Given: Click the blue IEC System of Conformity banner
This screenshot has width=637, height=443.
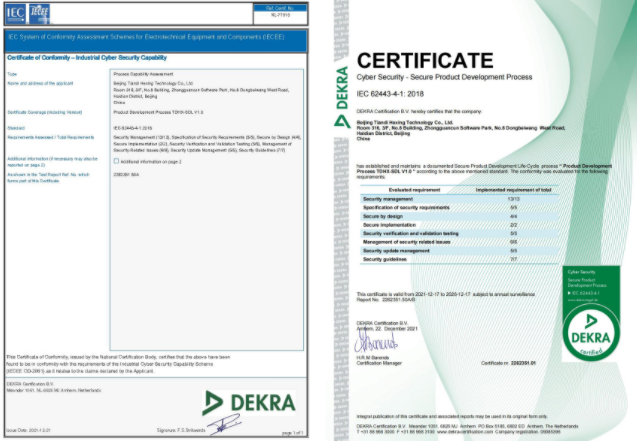Looking at the screenshot, I should [156, 40].
